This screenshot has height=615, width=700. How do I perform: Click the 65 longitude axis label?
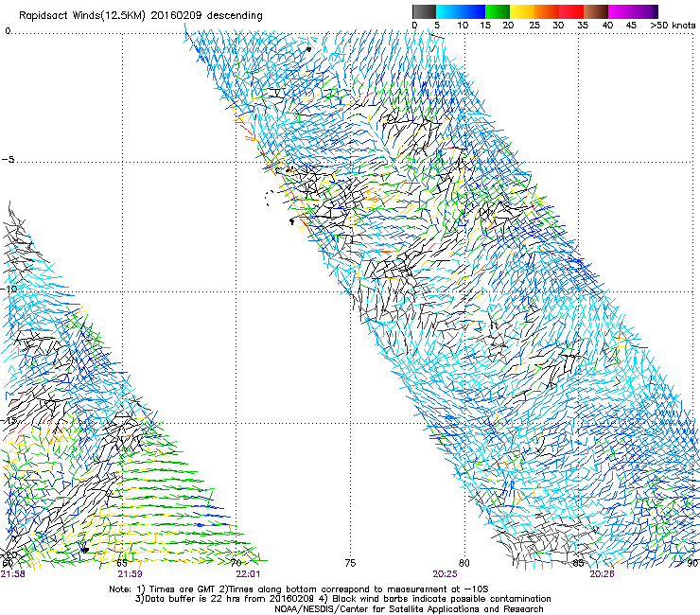click(x=122, y=563)
